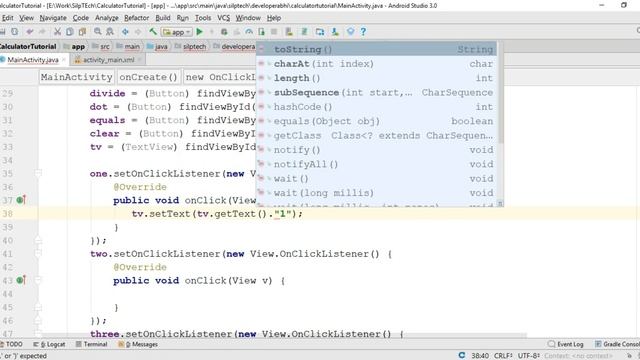
Task: Click the blue diamond toolbar icon
Action: pyautogui.click(x=350, y=31)
